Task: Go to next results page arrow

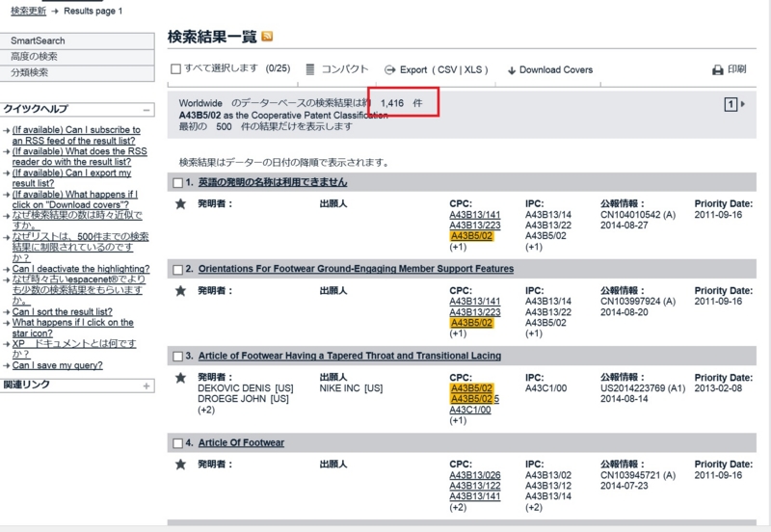Action: [743, 104]
